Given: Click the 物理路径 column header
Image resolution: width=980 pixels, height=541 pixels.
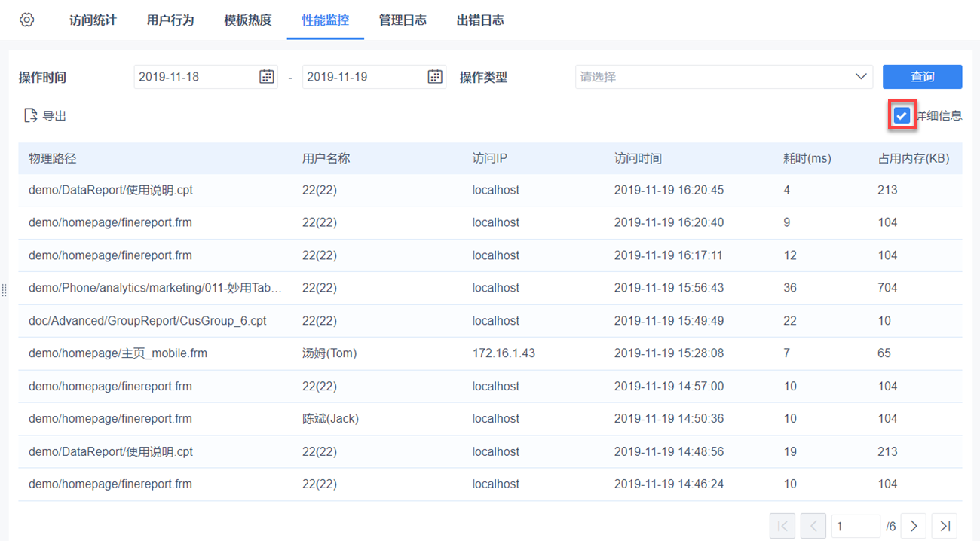Looking at the screenshot, I should (x=53, y=158).
